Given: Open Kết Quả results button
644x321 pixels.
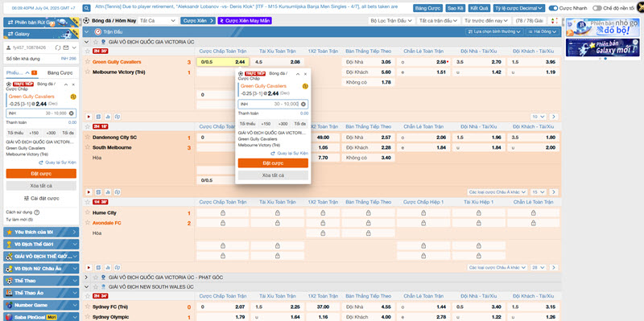Looking at the screenshot, I should pos(479,8).
